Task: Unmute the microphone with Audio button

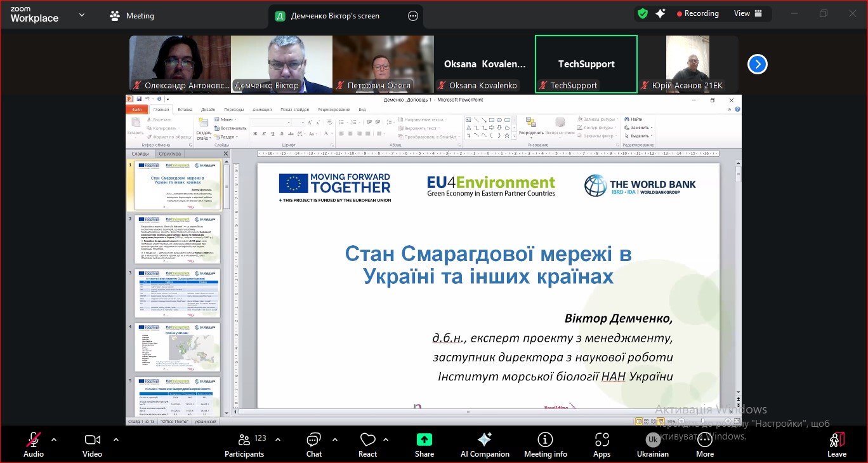Action: (x=34, y=444)
